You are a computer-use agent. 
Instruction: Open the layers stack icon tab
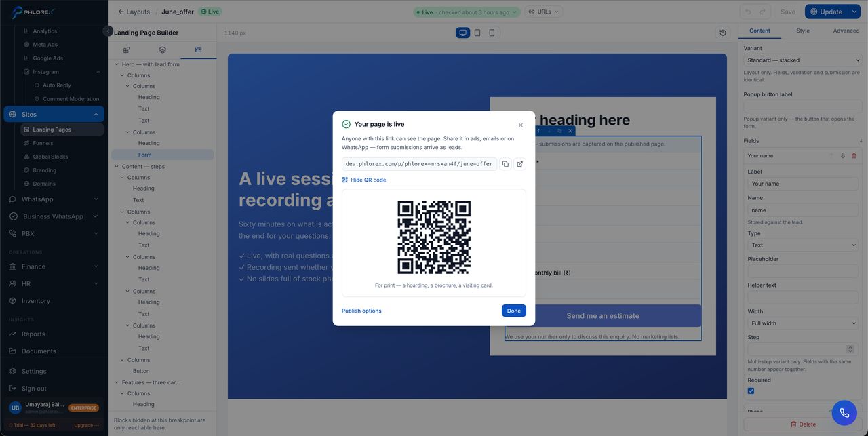coord(162,50)
